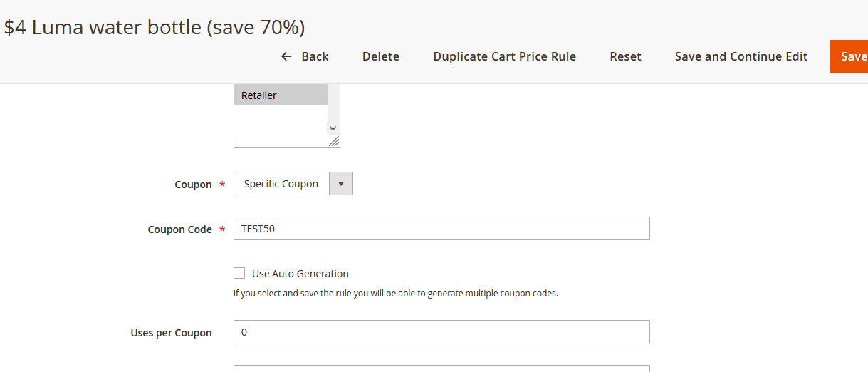Enable the Use Auto Generation checkbox
Image resolution: width=868 pixels, height=372 pixels.
coord(239,273)
